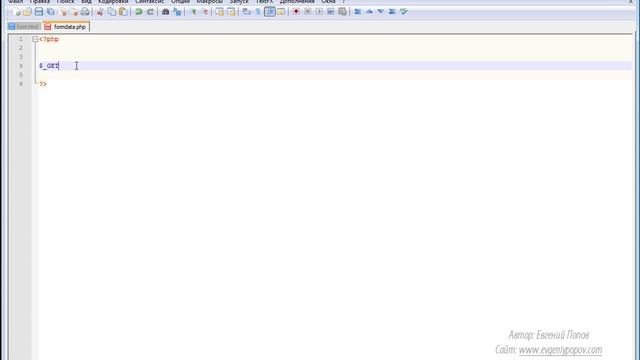Save the recorded macro with its icon
The image size is (640, 360).
pos(342,12)
